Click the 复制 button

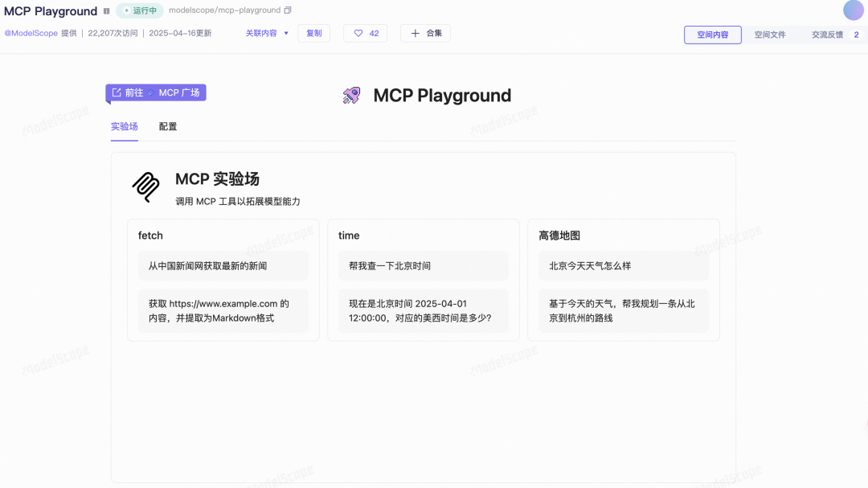point(313,33)
